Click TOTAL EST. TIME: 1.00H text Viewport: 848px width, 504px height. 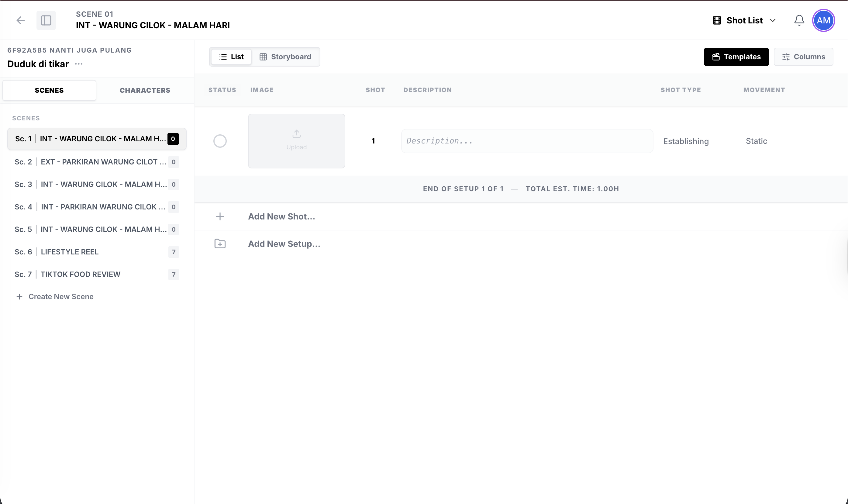tap(572, 189)
